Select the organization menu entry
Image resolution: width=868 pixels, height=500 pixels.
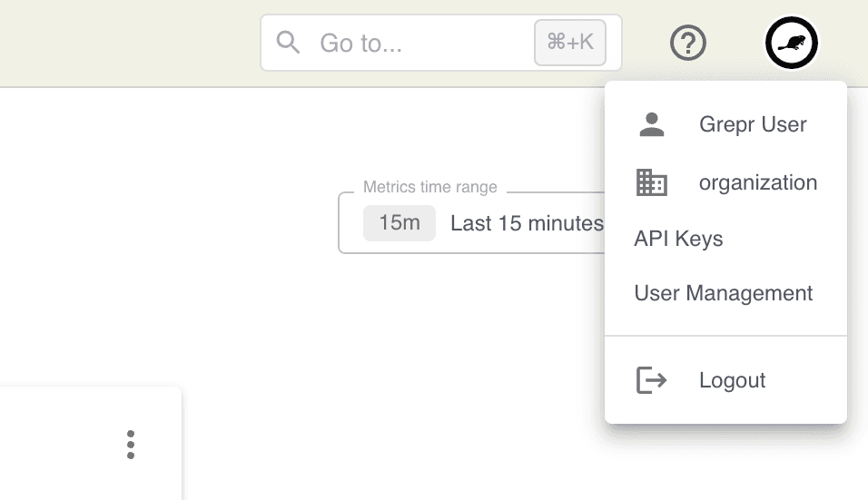pyautogui.click(x=725, y=182)
